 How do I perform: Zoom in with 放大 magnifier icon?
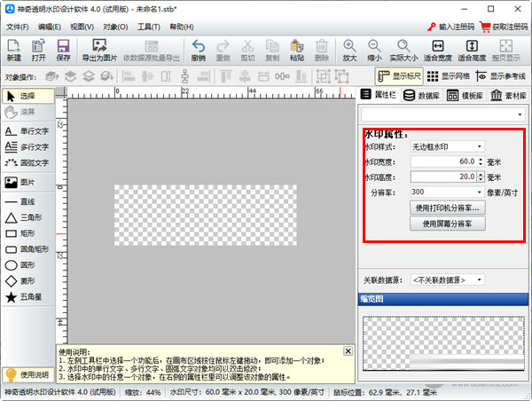pyautogui.click(x=350, y=50)
